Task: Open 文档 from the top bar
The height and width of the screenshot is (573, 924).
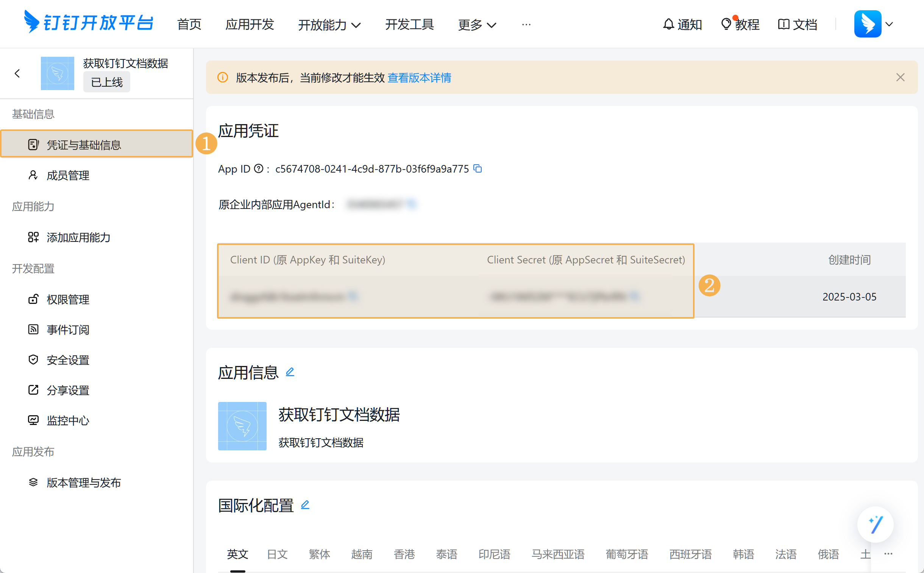Action: (x=798, y=25)
